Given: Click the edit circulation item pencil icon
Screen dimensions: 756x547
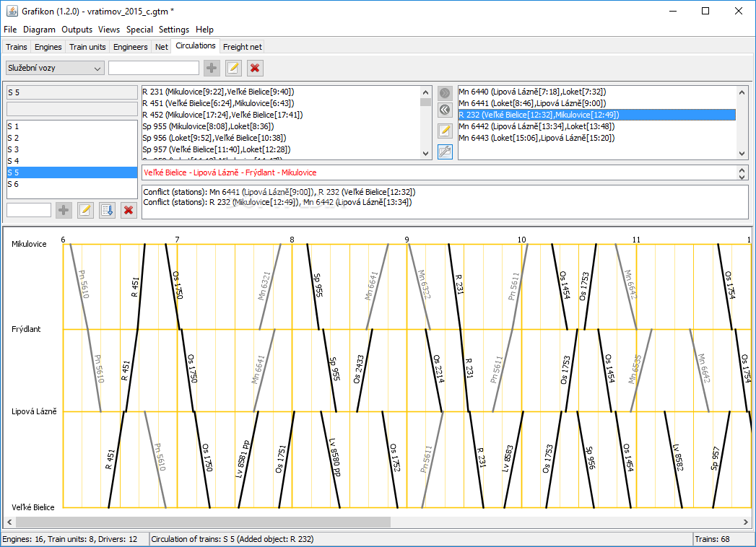Looking at the screenshot, I should [x=445, y=131].
